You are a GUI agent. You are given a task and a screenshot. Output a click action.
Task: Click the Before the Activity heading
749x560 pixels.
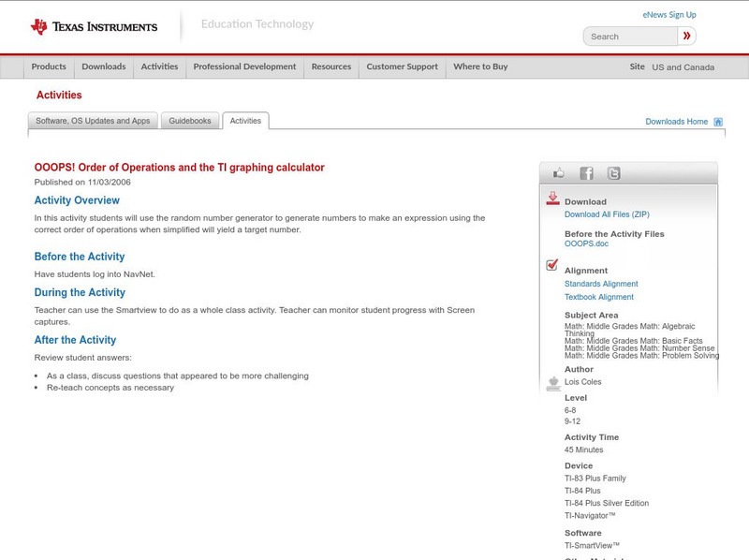[x=80, y=258]
